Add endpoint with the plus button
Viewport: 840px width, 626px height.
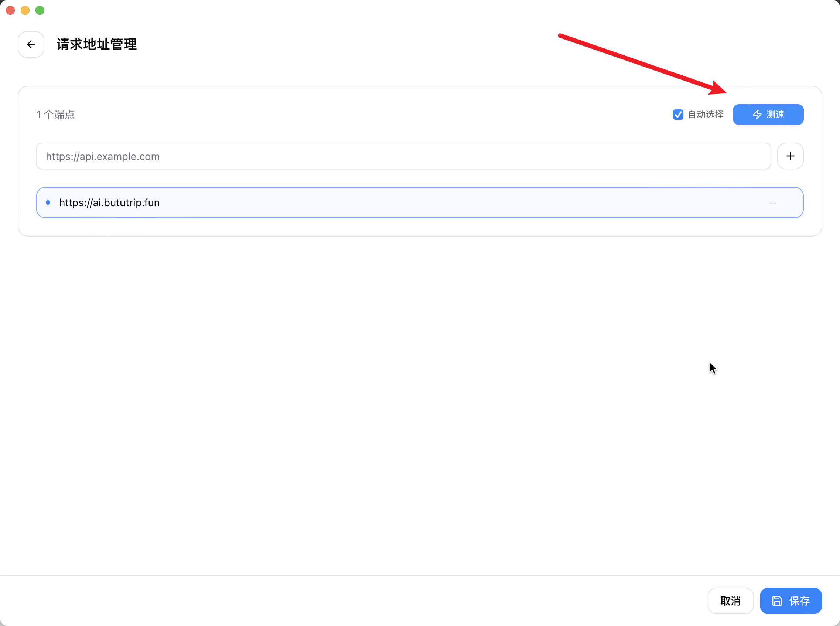point(790,156)
